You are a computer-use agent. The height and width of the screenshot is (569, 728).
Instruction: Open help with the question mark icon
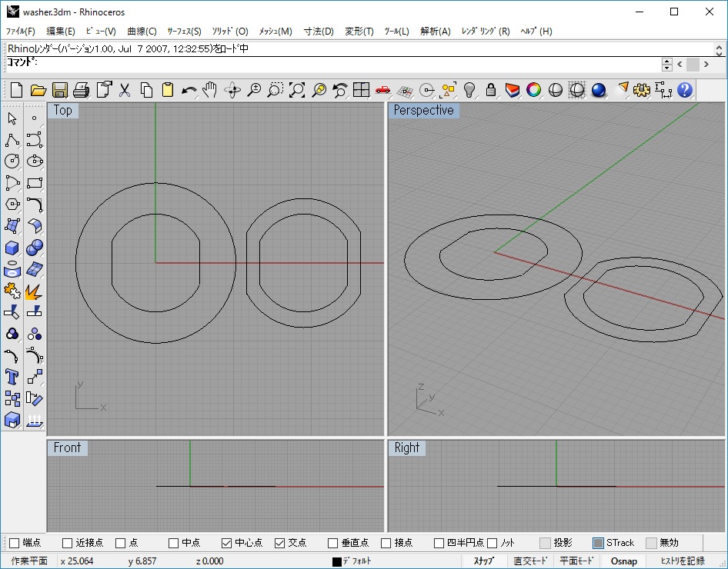(x=685, y=90)
